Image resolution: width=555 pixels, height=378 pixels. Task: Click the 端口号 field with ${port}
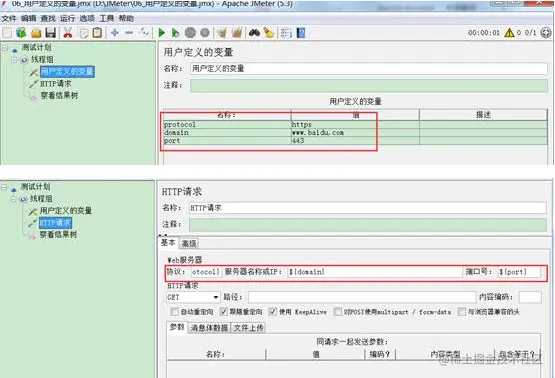point(519,272)
